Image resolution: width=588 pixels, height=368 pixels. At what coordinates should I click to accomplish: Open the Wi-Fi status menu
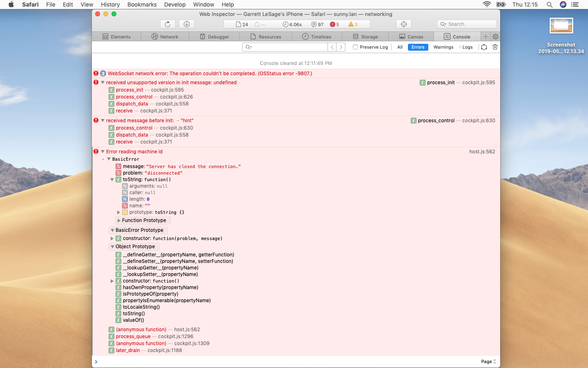[487, 4]
